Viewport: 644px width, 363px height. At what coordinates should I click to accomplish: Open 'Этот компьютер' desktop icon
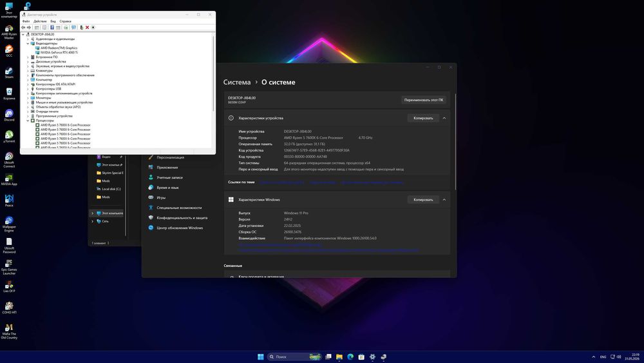pyautogui.click(x=9, y=10)
